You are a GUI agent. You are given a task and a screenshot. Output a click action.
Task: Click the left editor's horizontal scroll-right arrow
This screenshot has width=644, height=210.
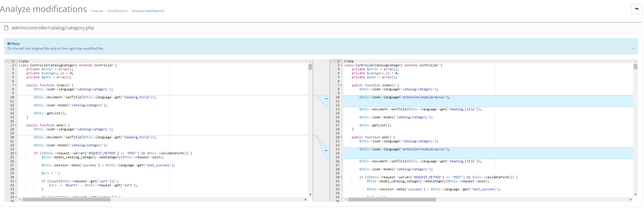tap(306, 200)
